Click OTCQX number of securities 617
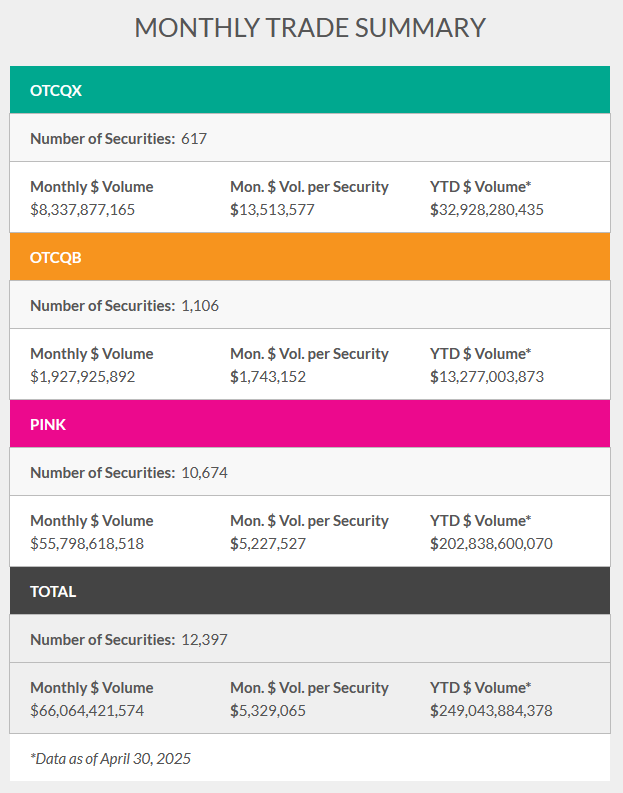623x793 pixels. click(194, 138)
